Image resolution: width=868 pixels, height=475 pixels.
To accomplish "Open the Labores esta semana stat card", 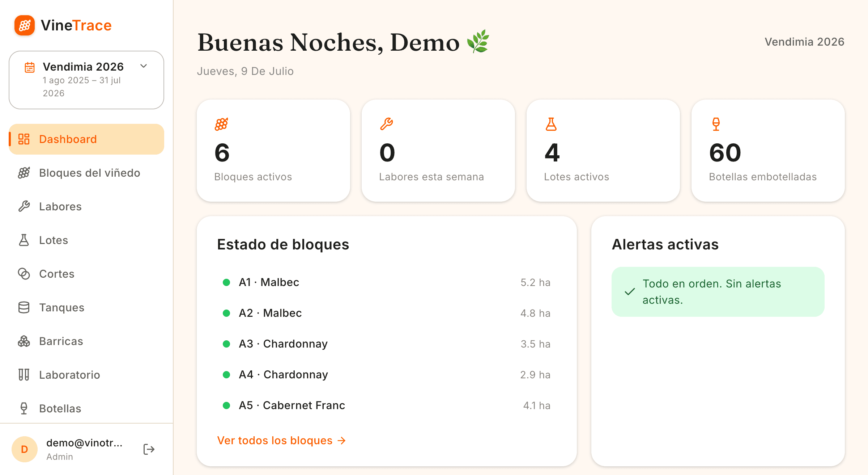I will pyautogui.click(x=438, y=151).
